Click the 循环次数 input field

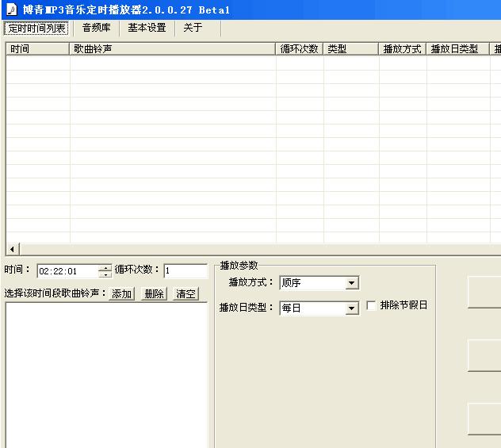coord(185,271)
